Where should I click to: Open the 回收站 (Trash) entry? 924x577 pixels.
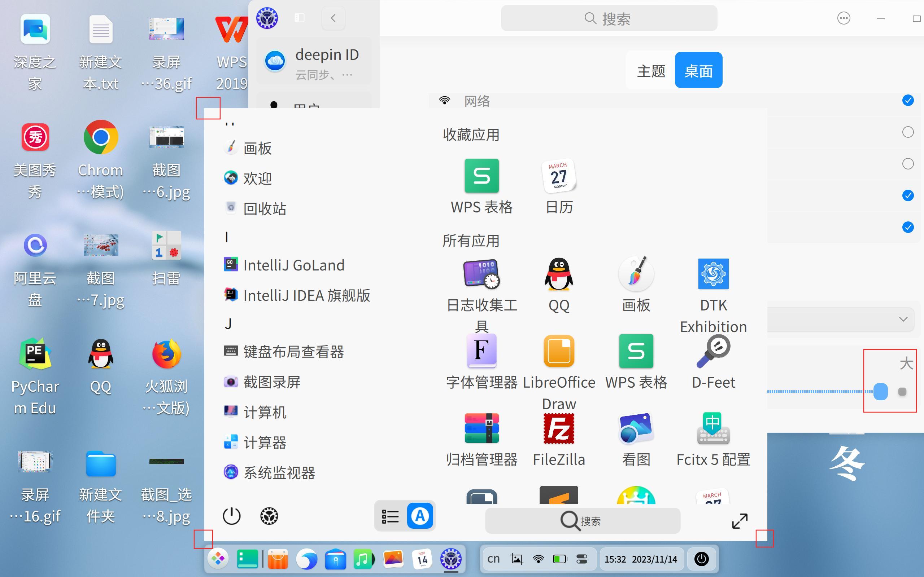point(265,208)
